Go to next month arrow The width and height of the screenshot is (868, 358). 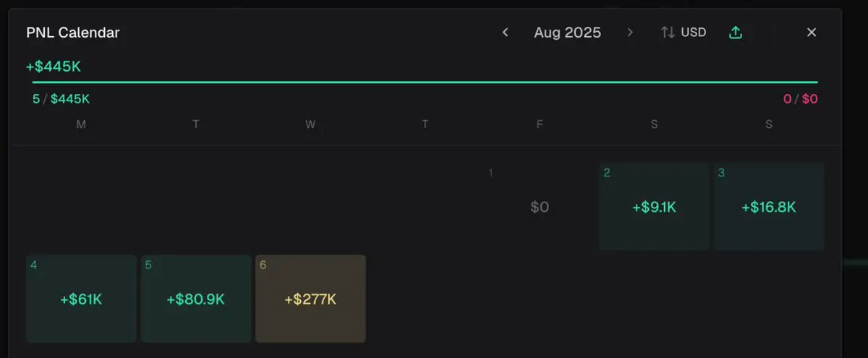630,33
